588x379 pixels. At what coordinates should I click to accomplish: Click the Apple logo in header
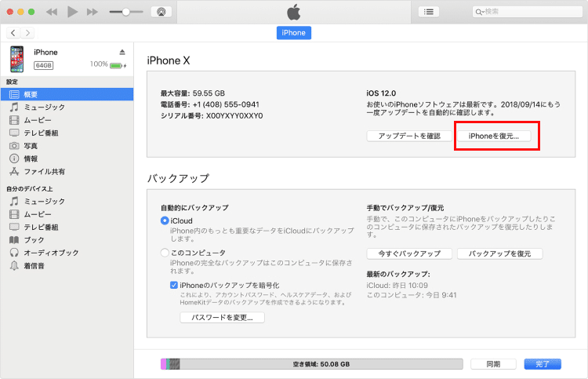294,12
